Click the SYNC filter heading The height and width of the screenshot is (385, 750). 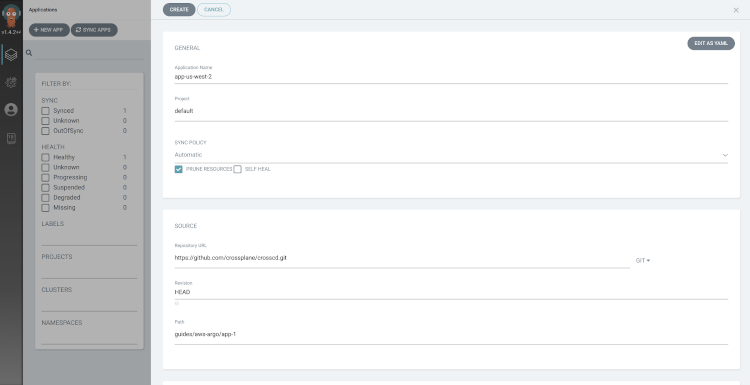(x=49, y=100)
